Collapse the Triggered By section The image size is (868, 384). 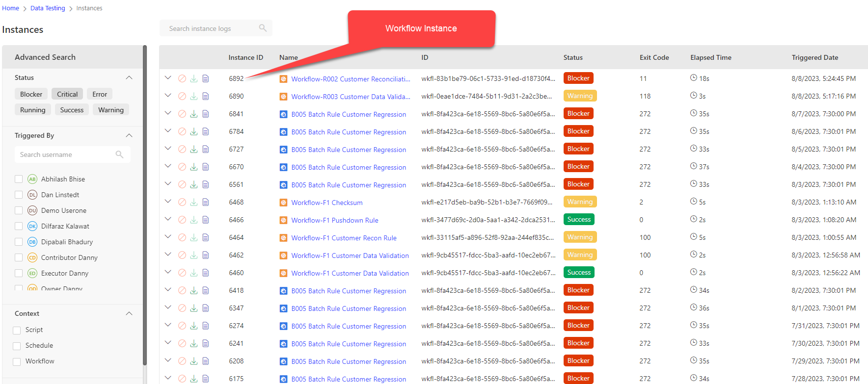point(129,135)
